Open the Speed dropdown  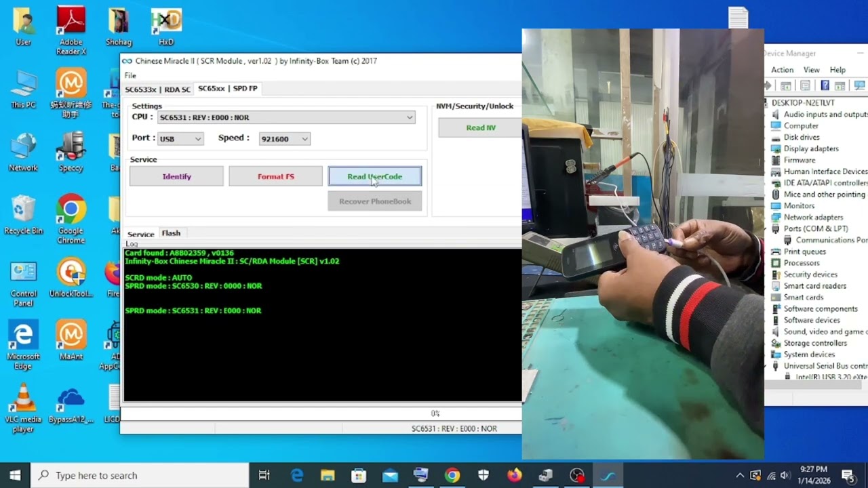[x=304, y=139]
